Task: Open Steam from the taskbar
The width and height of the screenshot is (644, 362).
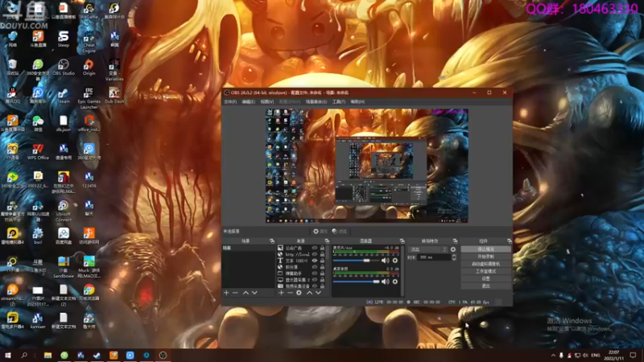Action: tap(97, 355)
